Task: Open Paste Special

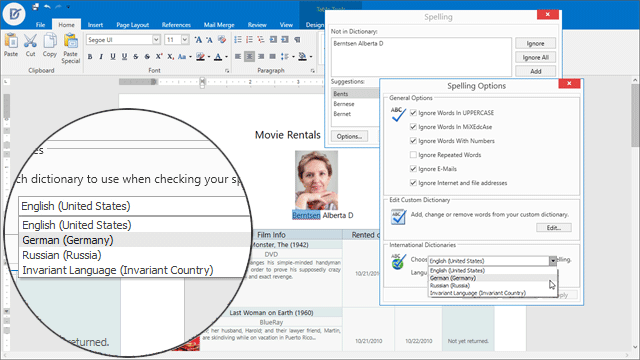Action: point(71,49)
